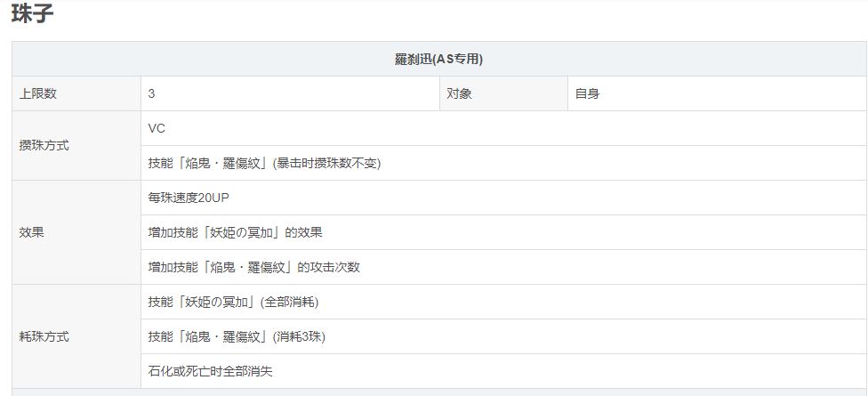Select the 攒珠方式 row label
The width and height of the screenshot is (868, 396).
(x=44, y=145)
